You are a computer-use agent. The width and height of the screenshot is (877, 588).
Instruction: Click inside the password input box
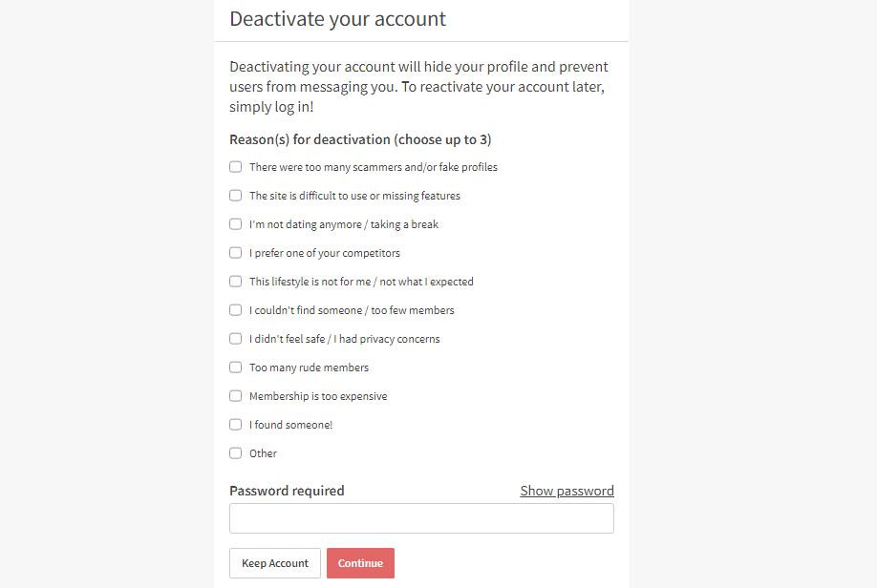[421, 517]
